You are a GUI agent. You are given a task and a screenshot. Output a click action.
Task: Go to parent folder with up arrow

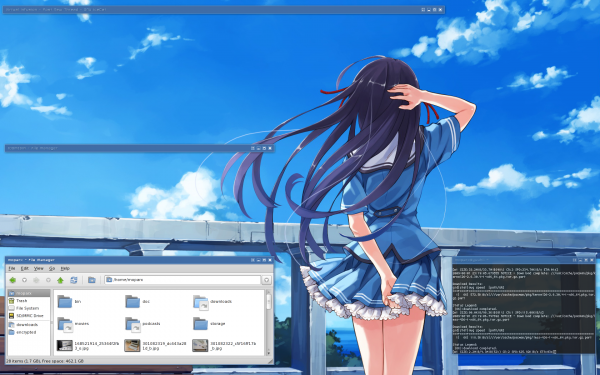point(60,280)
